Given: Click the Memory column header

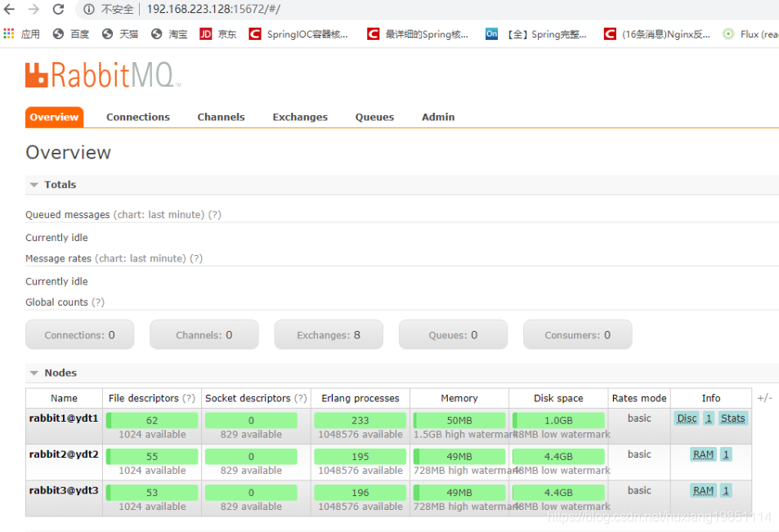Looking at the screenshot, I should coord(459,398).
